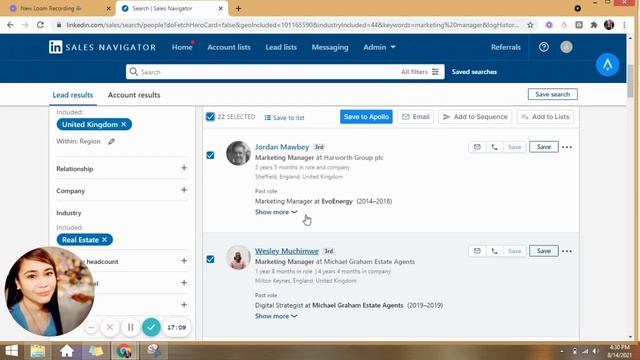Click Jordan Mawbey's profile photo
The height and width of the screenshot is (360, 640).
click(x=238, y=153)
